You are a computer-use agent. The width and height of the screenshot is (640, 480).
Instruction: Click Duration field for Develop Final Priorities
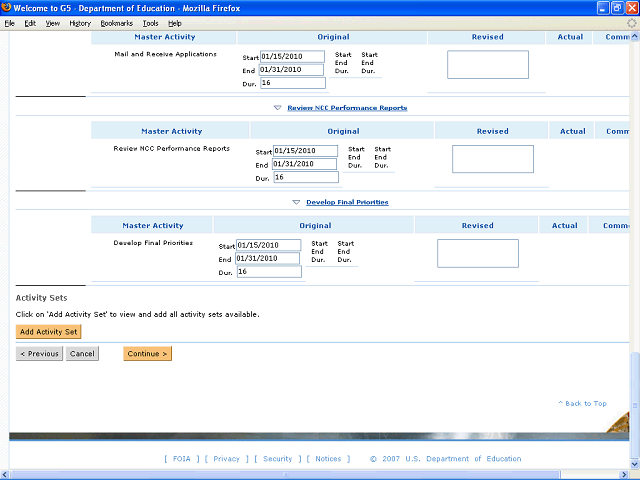tap(269, 272)
